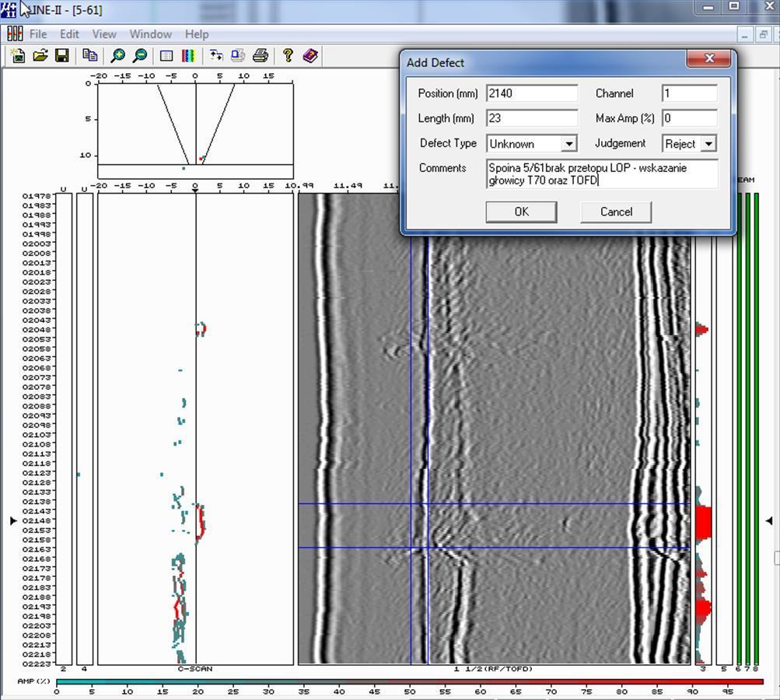Open print preview from the toolbar

238,56
